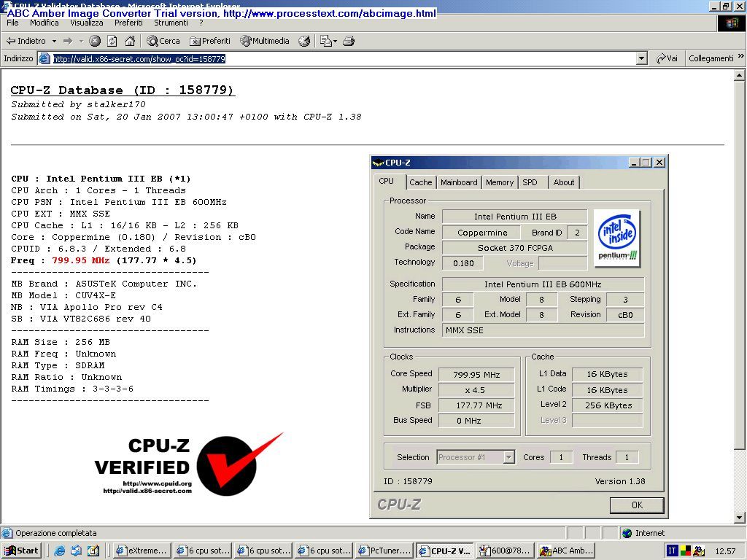The height and width of the screenshot is (560, 747).
Task: Open the Visualizza menu
Action: coord(86,23)
